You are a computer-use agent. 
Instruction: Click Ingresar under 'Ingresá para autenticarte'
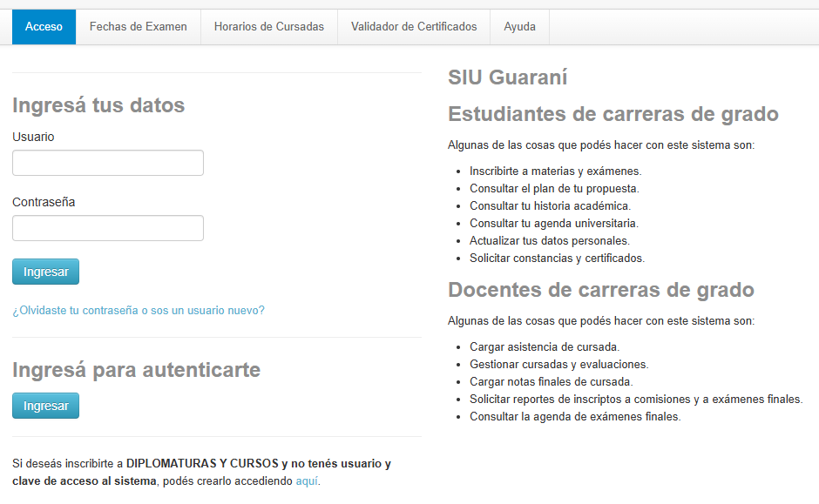[x=46, y=406]
